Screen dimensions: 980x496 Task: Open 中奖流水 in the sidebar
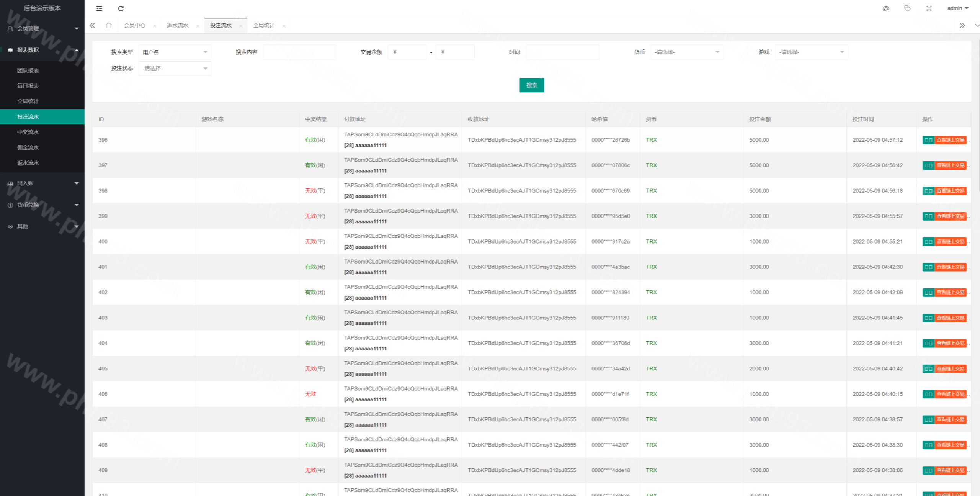point(28,132)
